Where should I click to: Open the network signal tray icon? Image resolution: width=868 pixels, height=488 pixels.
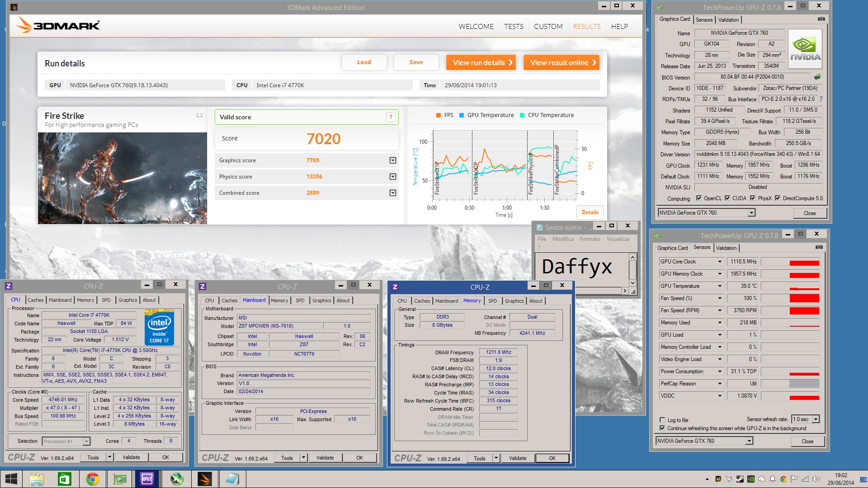805,479
